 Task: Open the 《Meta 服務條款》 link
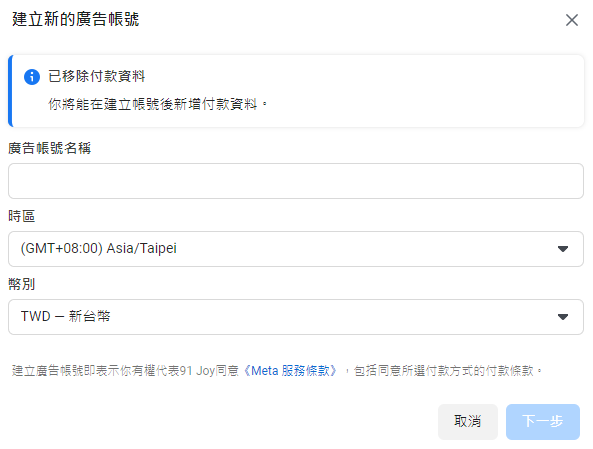[290, 370]
